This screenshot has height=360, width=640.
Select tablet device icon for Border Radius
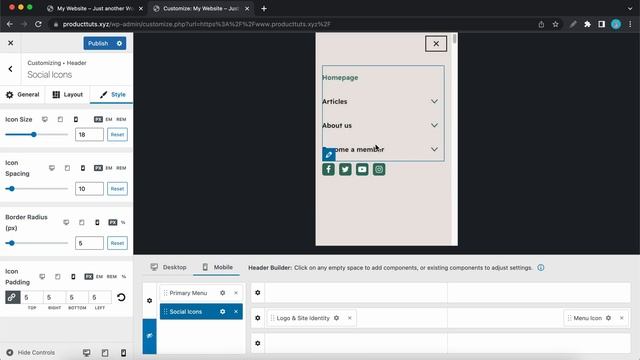(x=82, y=222)
